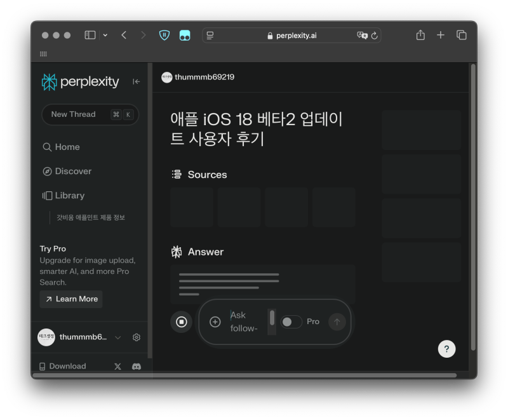Open settings gear next to the username
The height and width of the screenshot is (420, 508).
click(x=136, y=337)
